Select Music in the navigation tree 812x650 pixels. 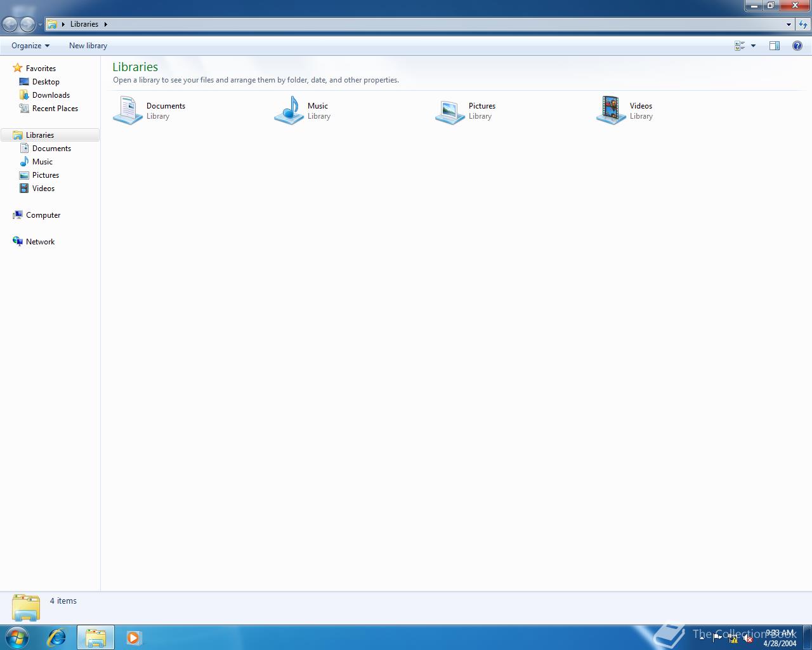43,162
